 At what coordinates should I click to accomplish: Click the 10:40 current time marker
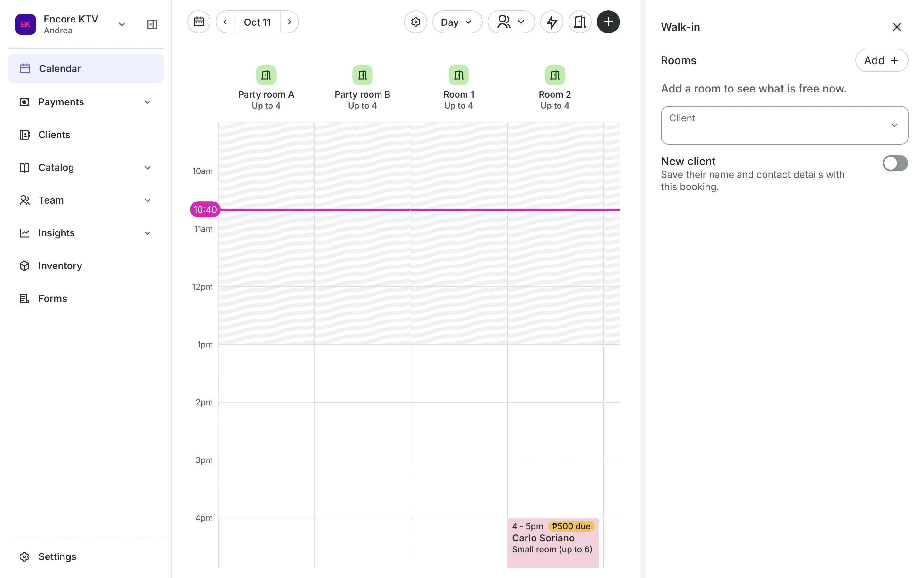pyautogui.click(x=205, y=209)
